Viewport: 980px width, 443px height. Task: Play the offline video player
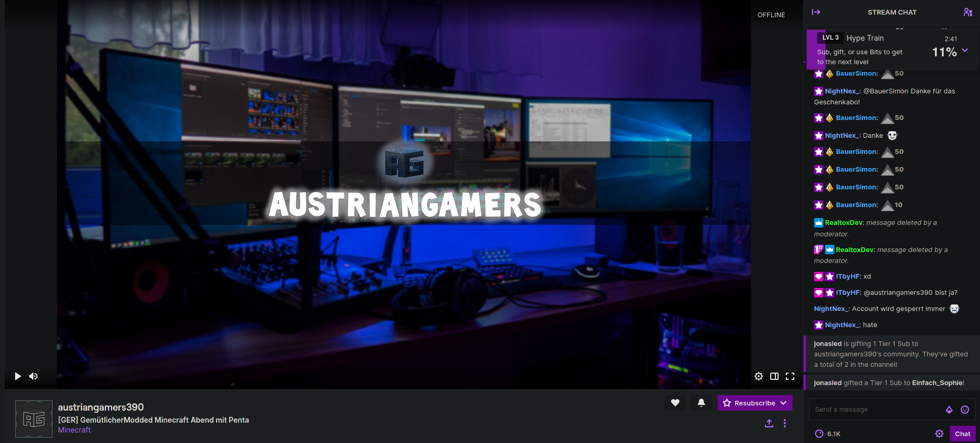pyautogui.click(x=18, y=376)
